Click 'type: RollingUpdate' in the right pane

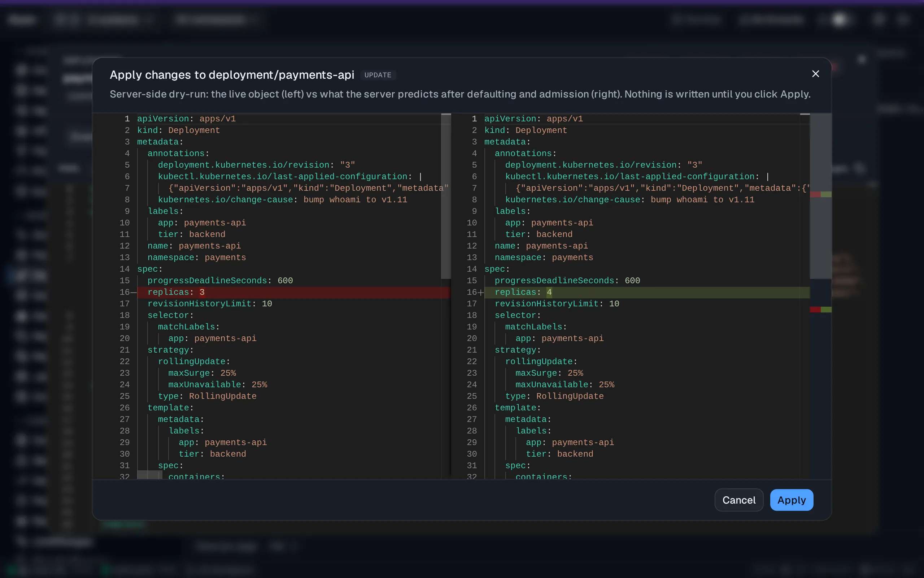coord(554,396)
